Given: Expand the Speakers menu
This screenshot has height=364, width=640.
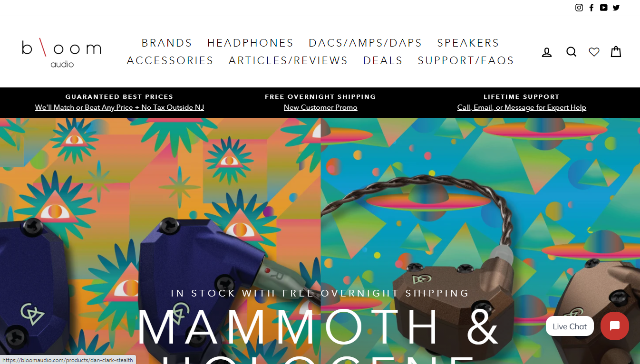Looking at the screenshot, I should pyautogui.click(x=468, y=43).
